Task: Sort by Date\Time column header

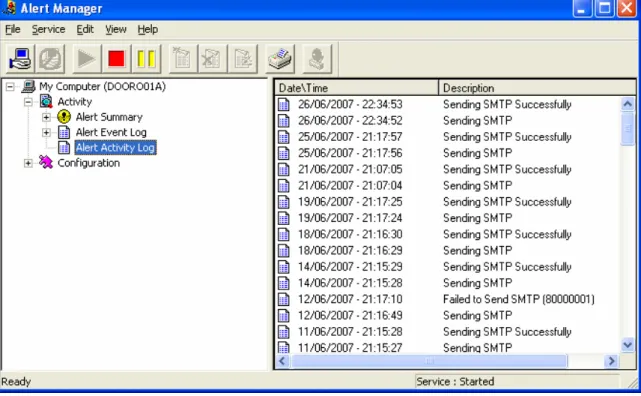Action: 356,88
